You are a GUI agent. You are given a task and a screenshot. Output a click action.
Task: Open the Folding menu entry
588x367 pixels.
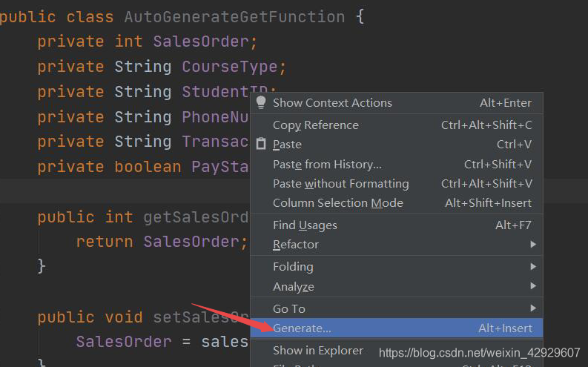click(397, 266)
